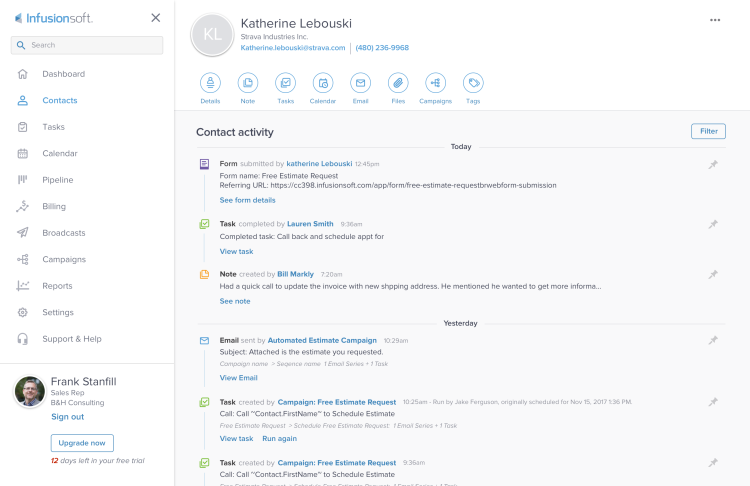This screenshot has width=750, height=486.
Task: Open Calendar in the sidebar navigation
Action: [x=59, y=154]
